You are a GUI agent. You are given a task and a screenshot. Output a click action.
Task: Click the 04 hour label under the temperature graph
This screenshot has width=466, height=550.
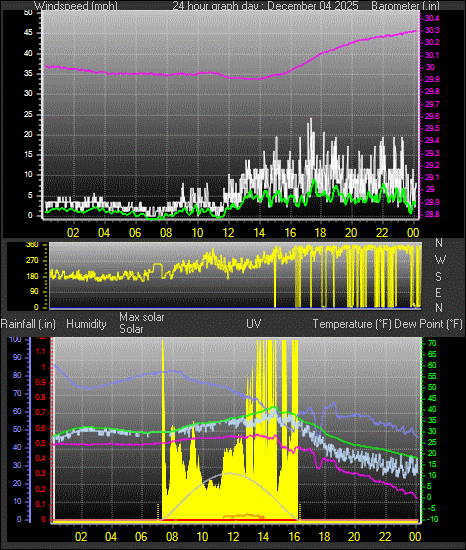click(111, 537)
